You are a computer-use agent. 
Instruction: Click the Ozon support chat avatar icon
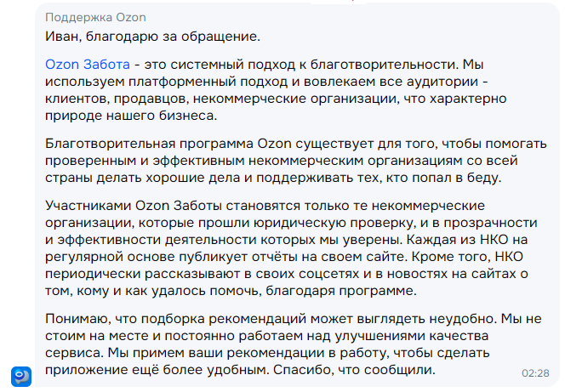tap(21, 373)
